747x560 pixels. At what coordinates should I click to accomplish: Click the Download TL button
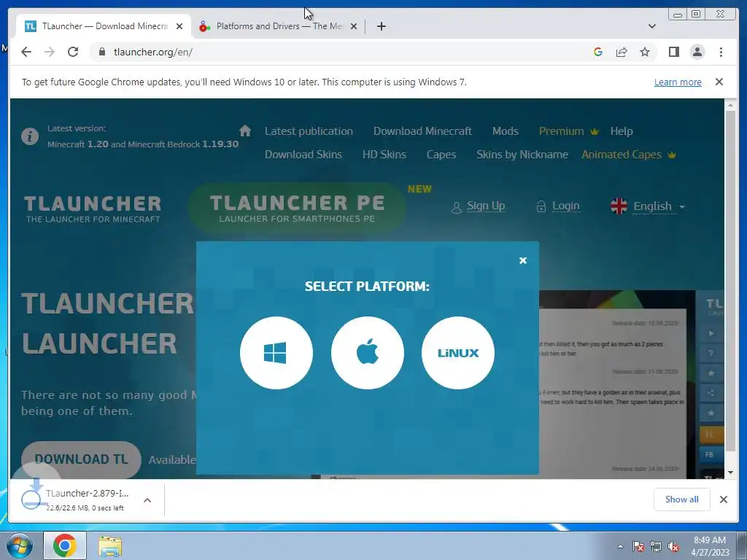pyautogui.click(x=81, y=459)
